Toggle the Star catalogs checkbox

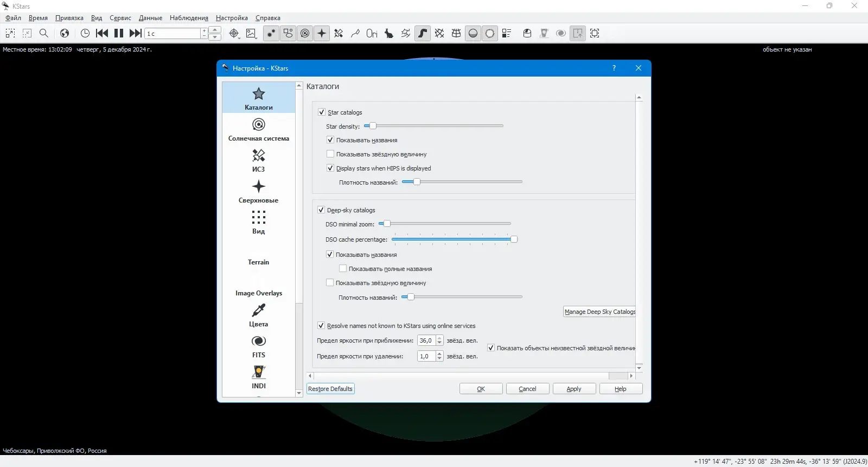[x=322, y=112]
